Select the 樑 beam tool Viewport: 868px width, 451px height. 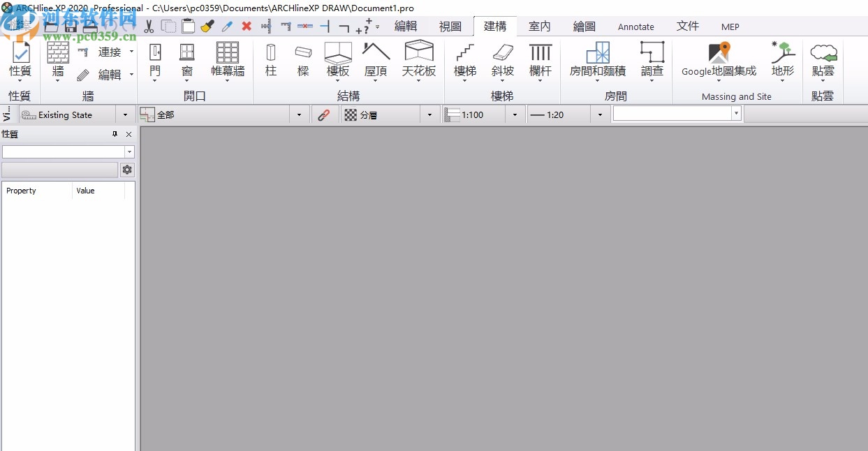click(x=303, y=60)
